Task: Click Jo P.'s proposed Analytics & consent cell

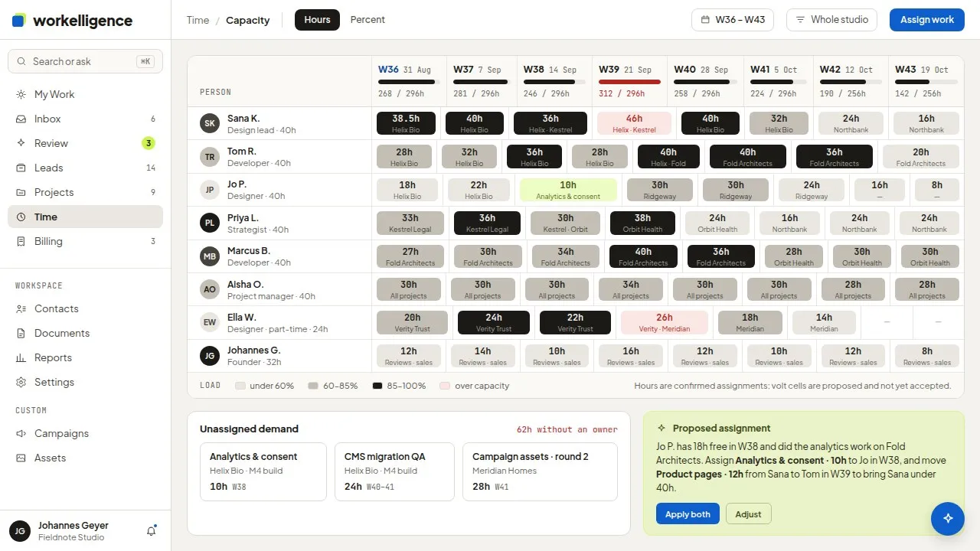Action: tap(568, 190)
